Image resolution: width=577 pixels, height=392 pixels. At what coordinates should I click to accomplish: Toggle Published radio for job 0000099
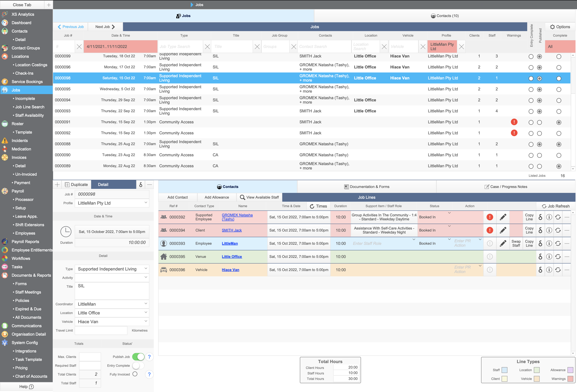[x=539, y=57]
